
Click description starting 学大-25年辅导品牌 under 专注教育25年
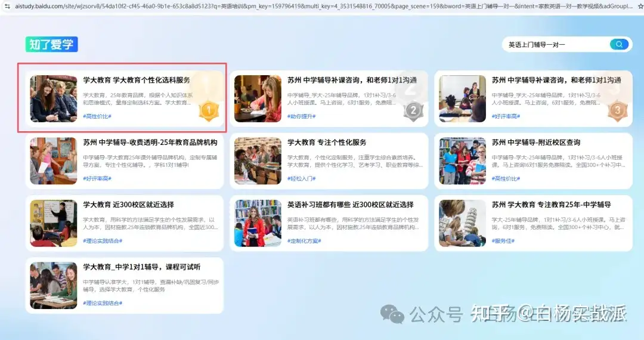559,223
